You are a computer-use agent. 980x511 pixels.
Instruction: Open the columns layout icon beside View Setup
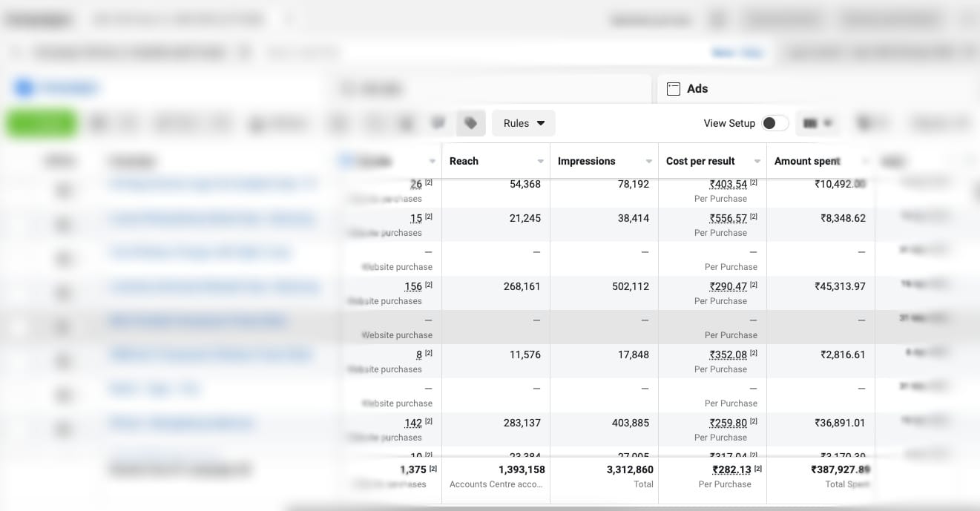[x=817, y=123]
